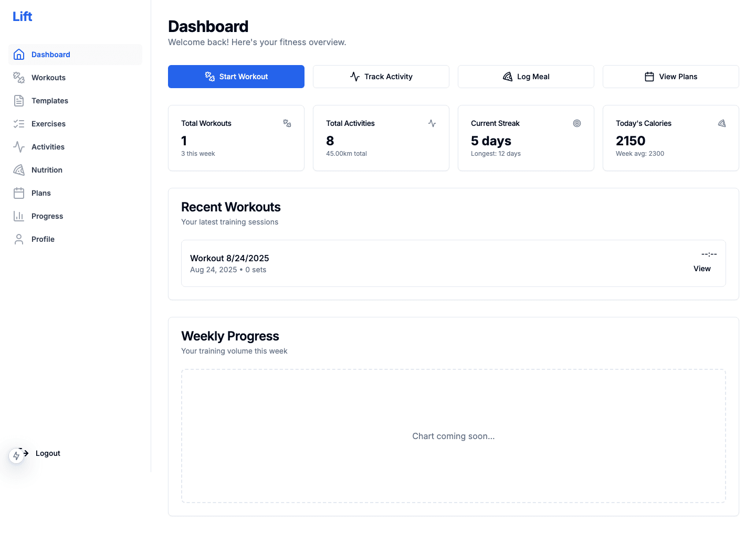
Task: Open Track Activity
Action: tap(381, 76)
